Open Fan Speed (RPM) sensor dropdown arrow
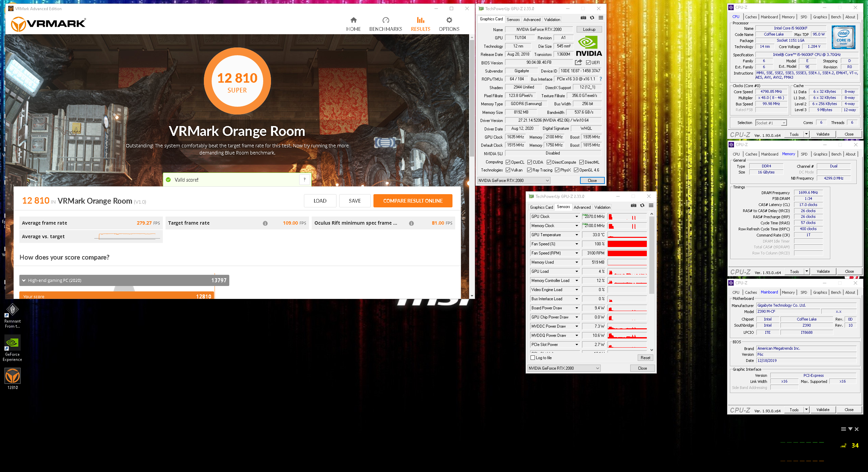This screenshot has width=868, height=472. tap(576, 253)
